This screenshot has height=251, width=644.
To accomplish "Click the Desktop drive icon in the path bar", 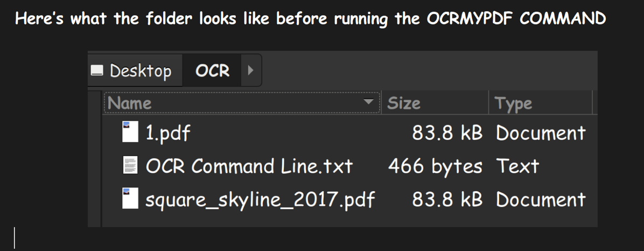I will [97, 71].
